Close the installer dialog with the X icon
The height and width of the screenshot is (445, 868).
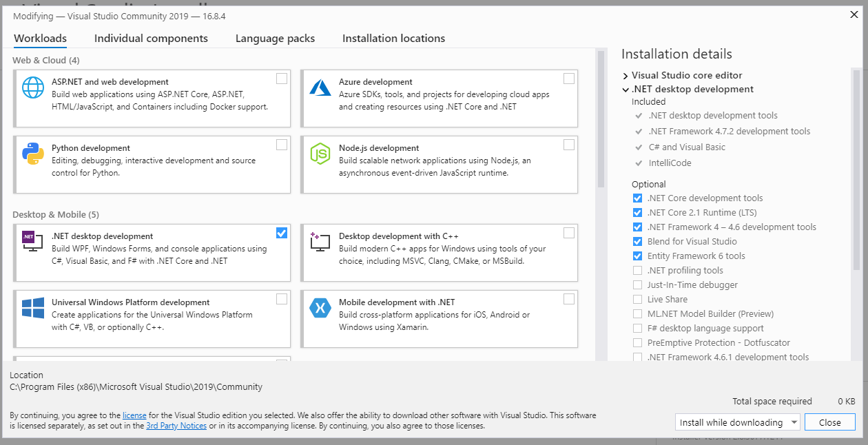(x=854, y=14)
